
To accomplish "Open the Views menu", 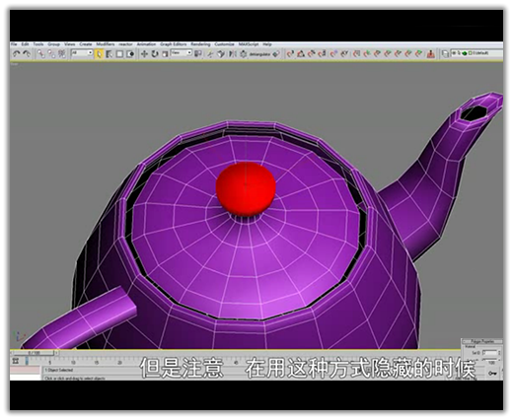I will [x=69, y=44].
